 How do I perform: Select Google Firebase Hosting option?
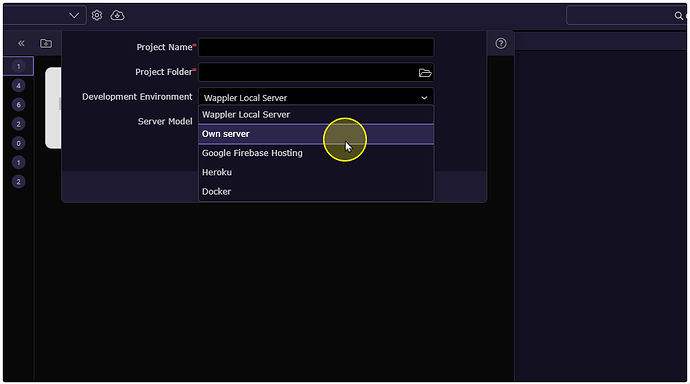pyautogui.click(x=316, y=153)
